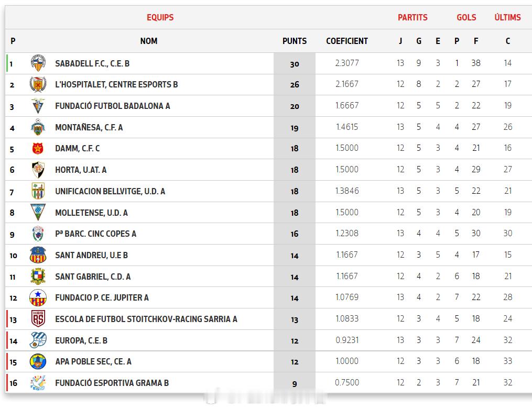532x409 pixels.
Task: Select Sabadell's 38 goals for value
Action: (x=476, y=63)
